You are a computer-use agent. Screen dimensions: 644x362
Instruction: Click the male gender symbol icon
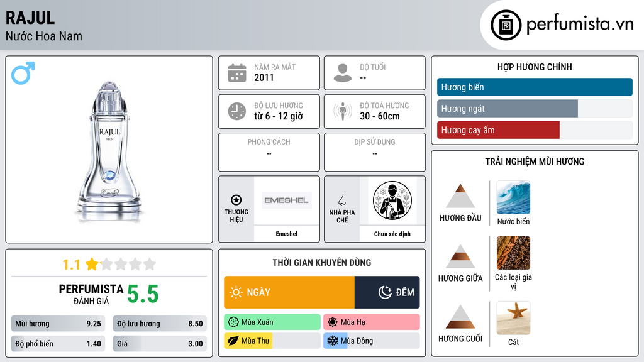(x=23, y=73)
